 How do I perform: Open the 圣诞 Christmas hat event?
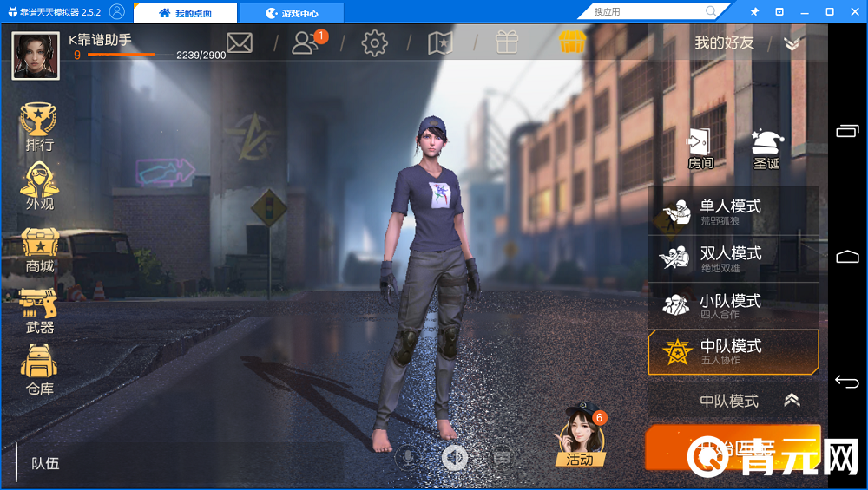766,149
